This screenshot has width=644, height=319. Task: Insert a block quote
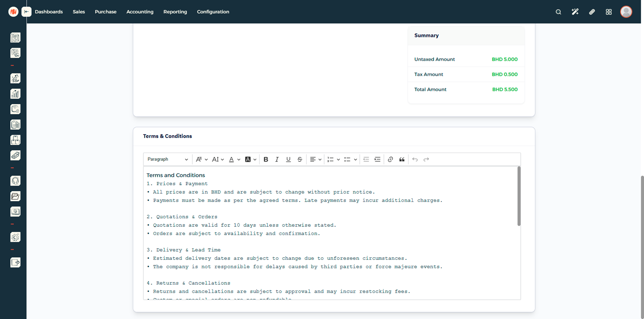point(402,159)
